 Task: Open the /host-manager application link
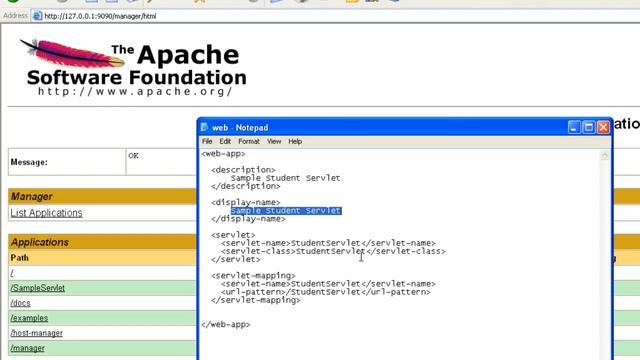coord(37,333)
